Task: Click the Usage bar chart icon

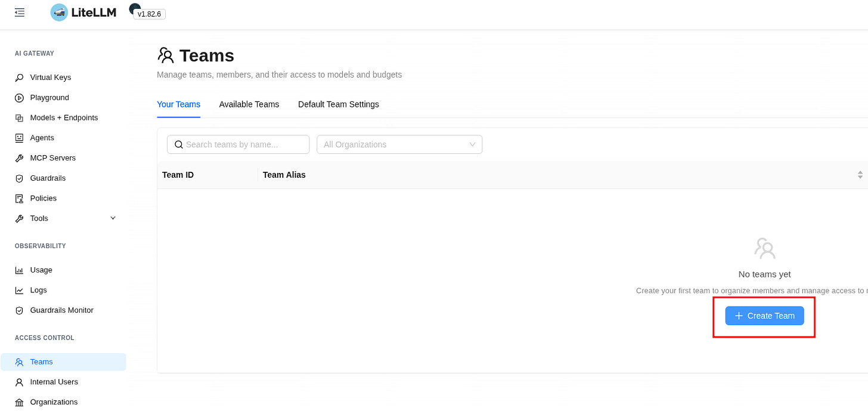Action: 19,270
